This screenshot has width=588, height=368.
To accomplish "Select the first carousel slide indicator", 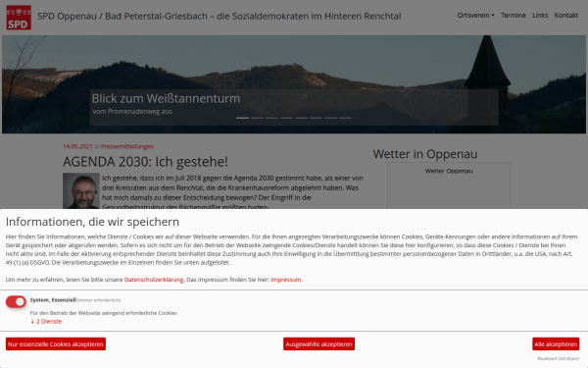I will (243, 118).
